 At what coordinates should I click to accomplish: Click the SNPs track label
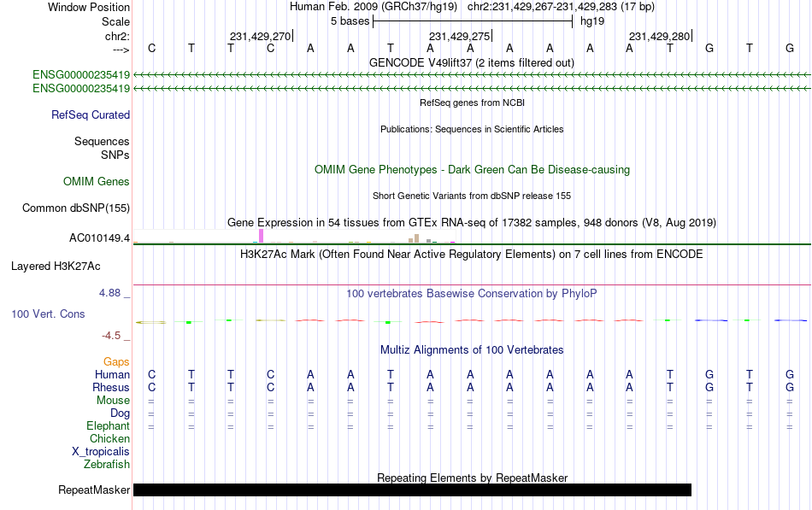click(x=115, y=155)
